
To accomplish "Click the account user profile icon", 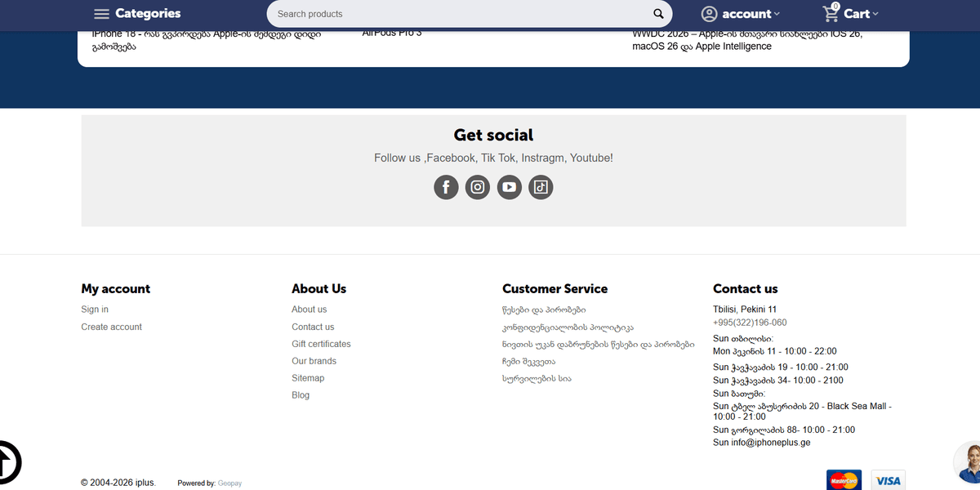I will [709, 14].
